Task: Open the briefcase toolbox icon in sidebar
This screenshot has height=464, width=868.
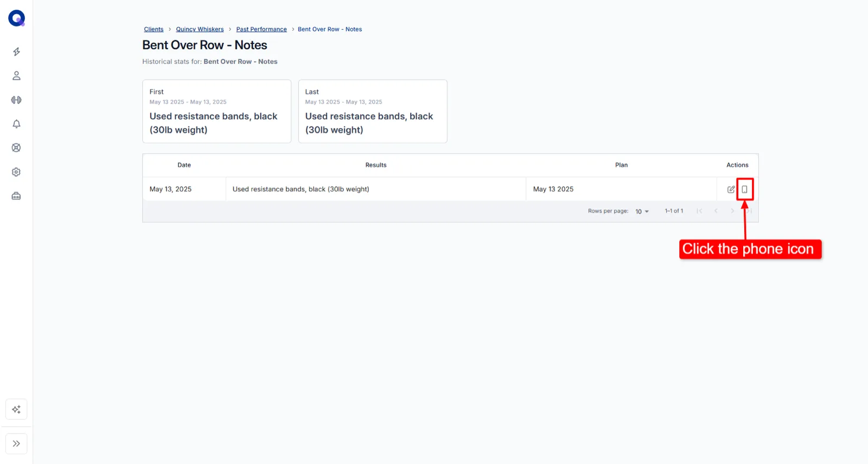Action: 16,196
